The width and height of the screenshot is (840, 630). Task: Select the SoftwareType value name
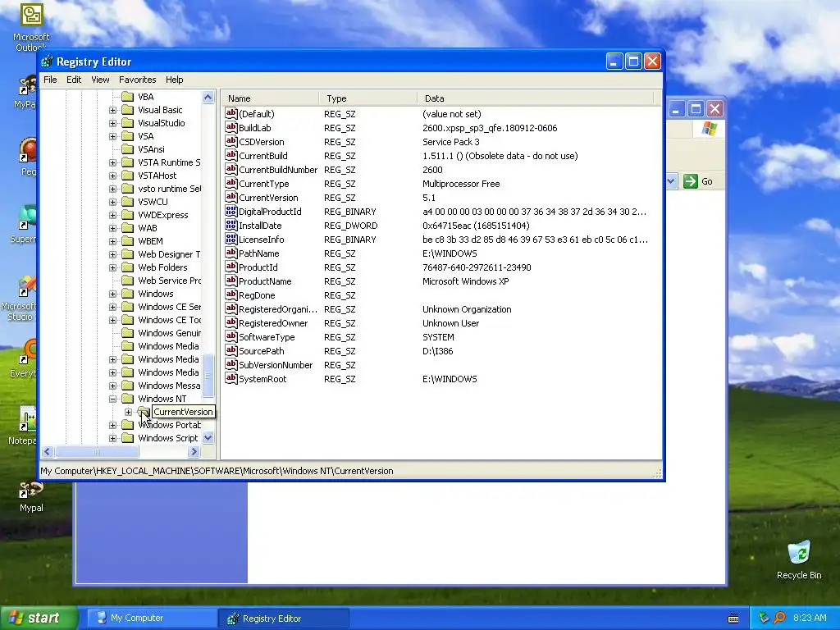pos(267,337)
